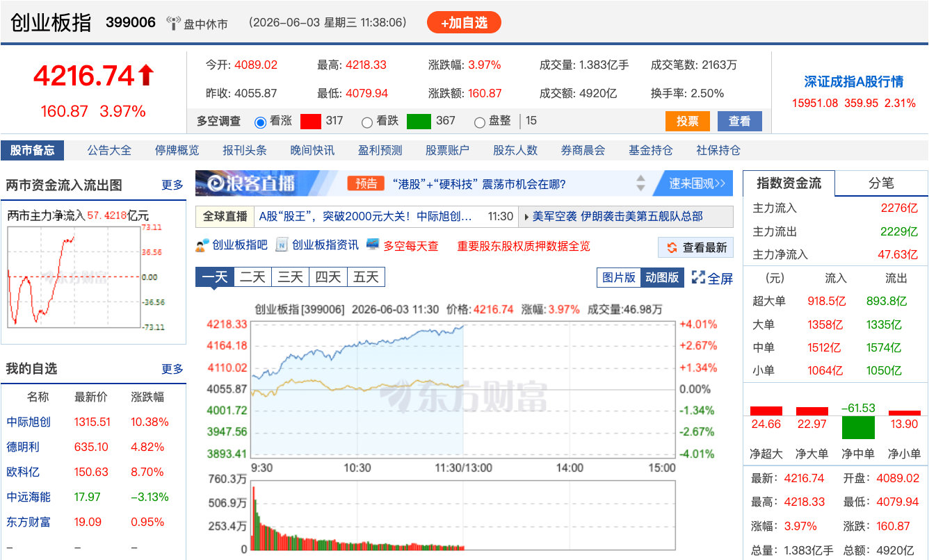Open 更多 beside 两市资金流入流出图
Screen dimensions: 936x560
click(172, 185)
